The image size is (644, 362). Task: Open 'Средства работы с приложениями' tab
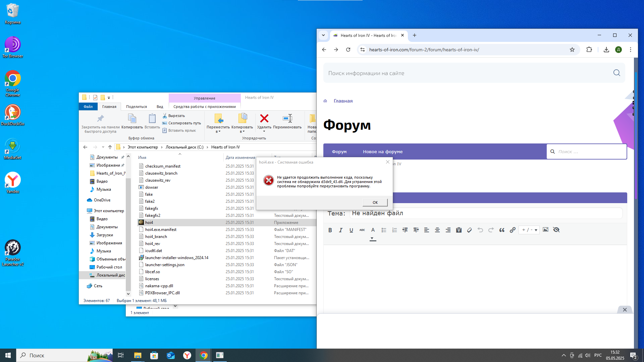click(x=205, y=107)
